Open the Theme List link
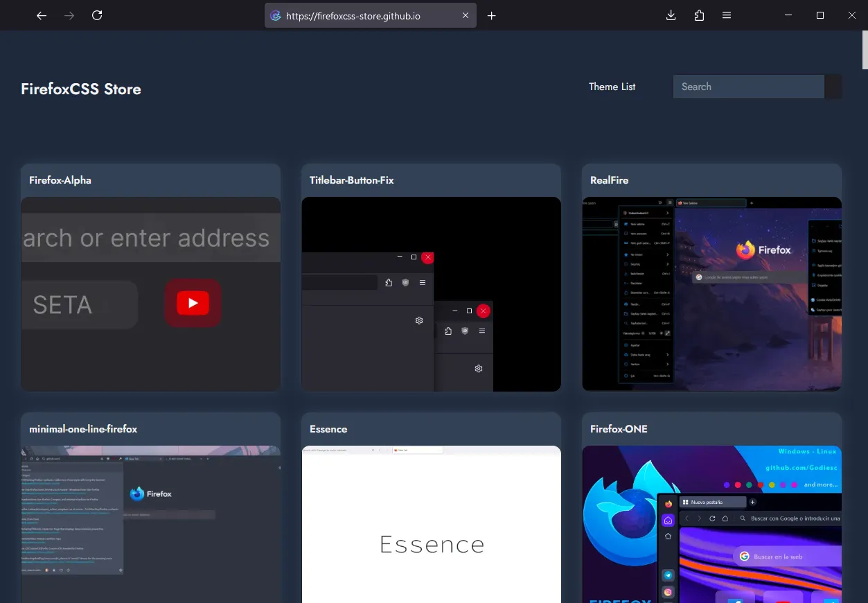Image resolution: width=868 pixels, height=603 pixels. [612, 87]
